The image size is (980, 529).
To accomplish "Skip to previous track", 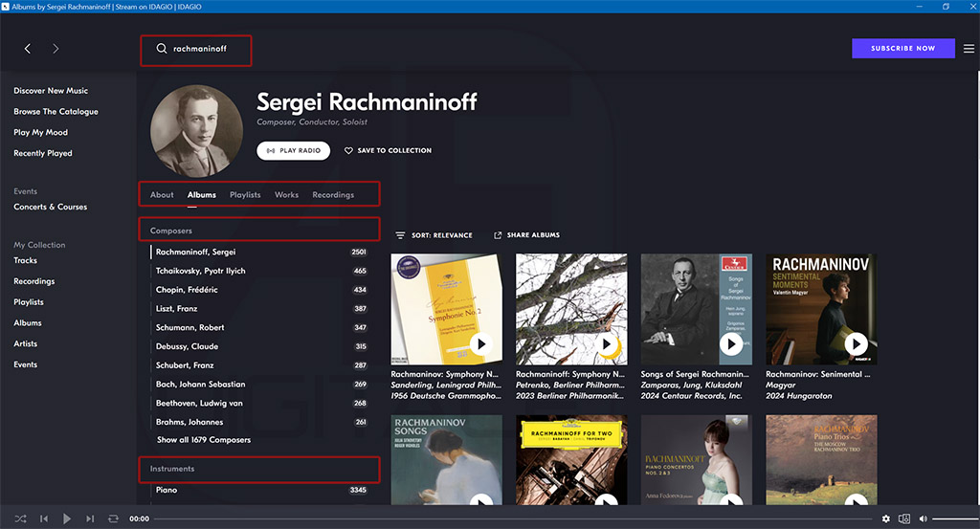I will [44, 518].
